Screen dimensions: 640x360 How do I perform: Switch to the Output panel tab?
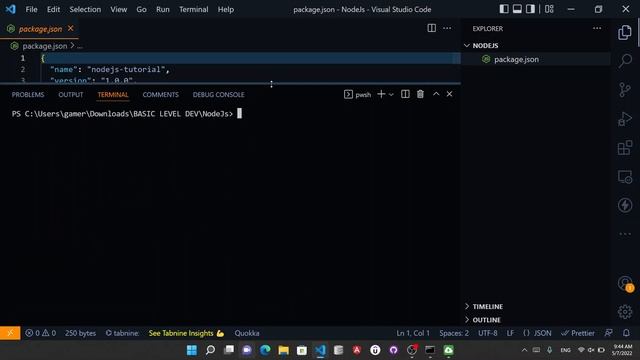coord(71,95)
